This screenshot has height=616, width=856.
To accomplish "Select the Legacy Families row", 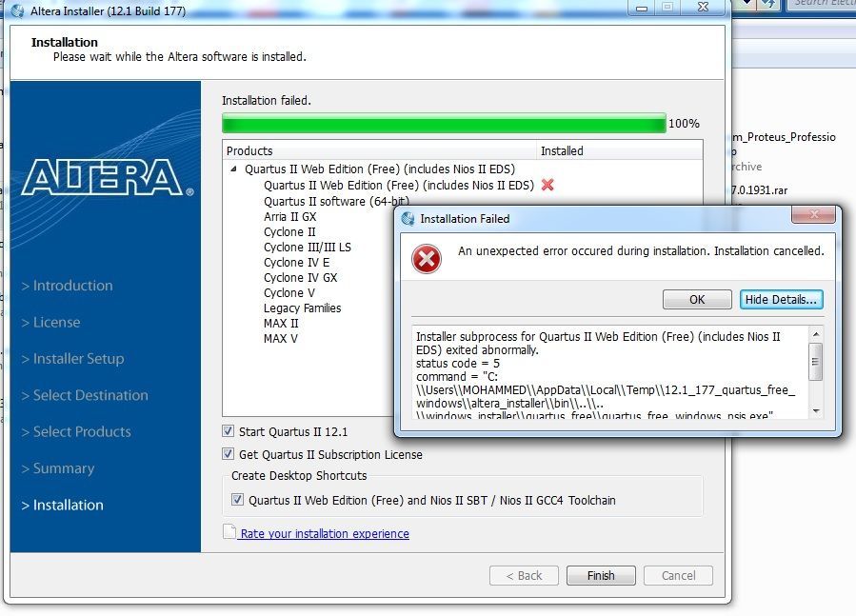I will coord(303,308).
